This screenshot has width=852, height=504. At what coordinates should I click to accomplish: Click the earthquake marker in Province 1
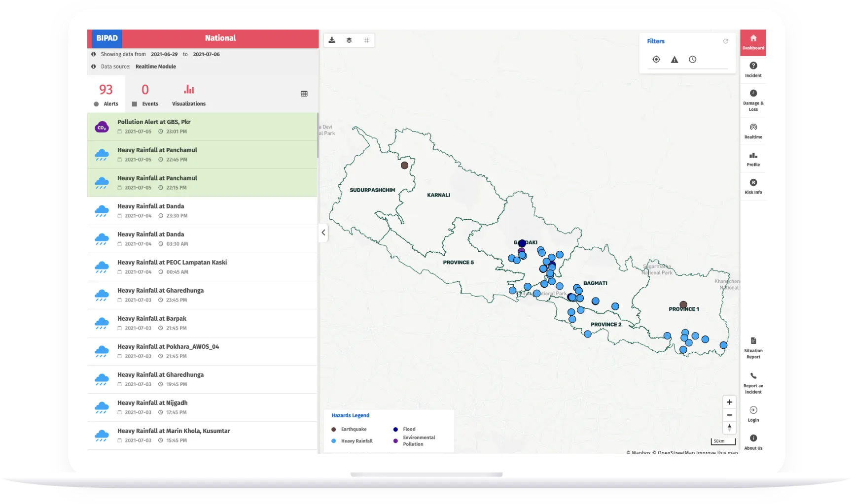[x=683, y=304]
